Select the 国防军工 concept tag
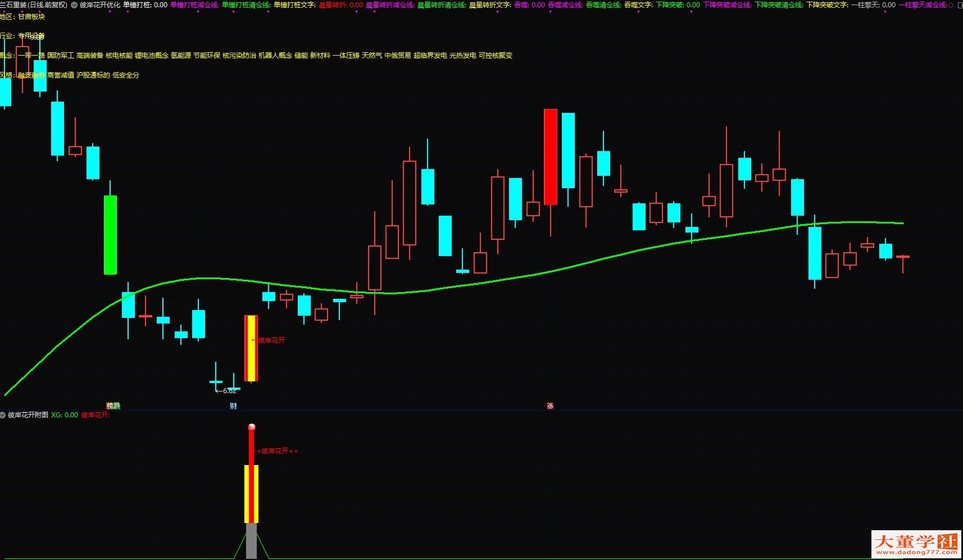The image size is (963, 560). [x=61, y=56]
